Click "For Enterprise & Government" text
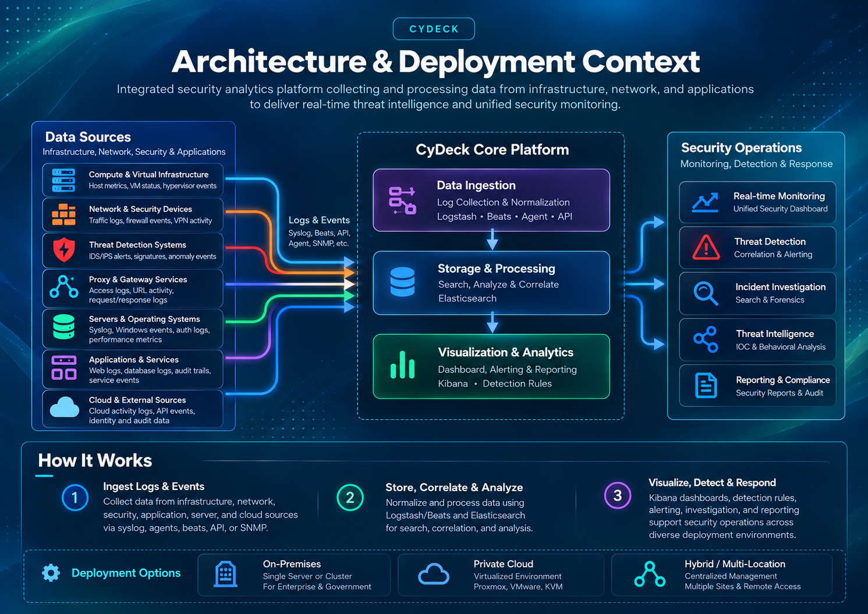Viewport: 868px width, 614px height. 317,587
